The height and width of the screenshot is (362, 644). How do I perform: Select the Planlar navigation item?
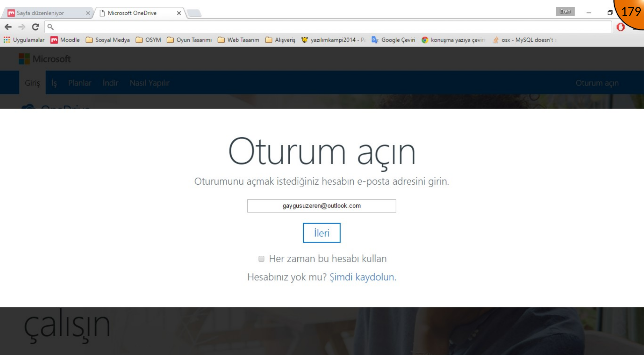[79, 83]
